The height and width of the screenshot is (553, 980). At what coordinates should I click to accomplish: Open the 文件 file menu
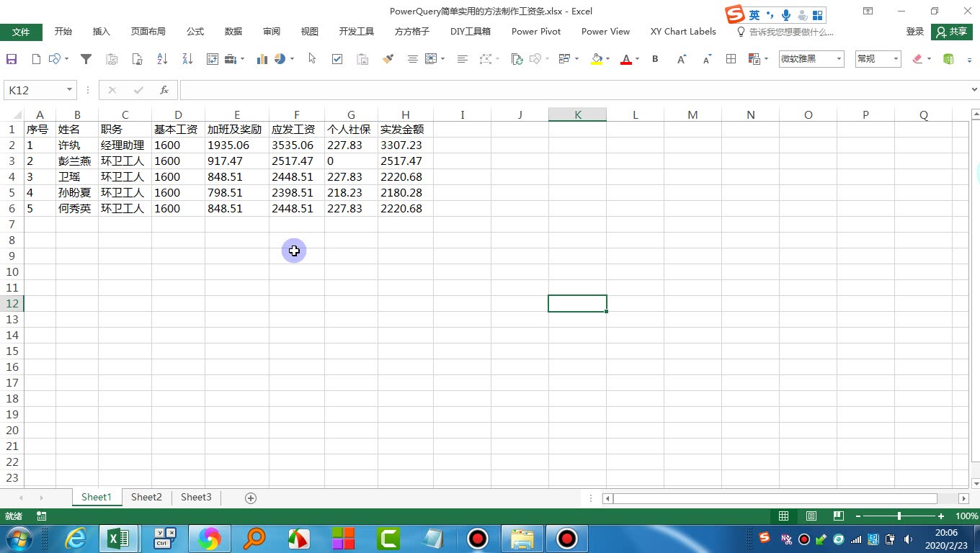pyautogui.click(x=21, y=32)
